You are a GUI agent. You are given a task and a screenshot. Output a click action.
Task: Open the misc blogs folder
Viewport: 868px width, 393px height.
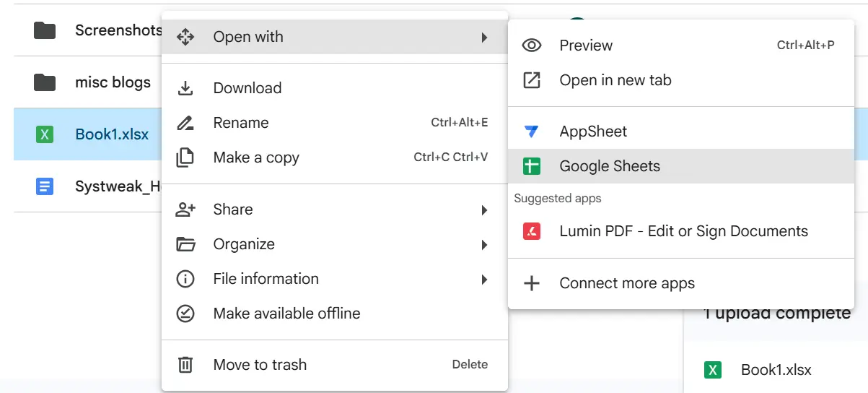tap(113, 82)
